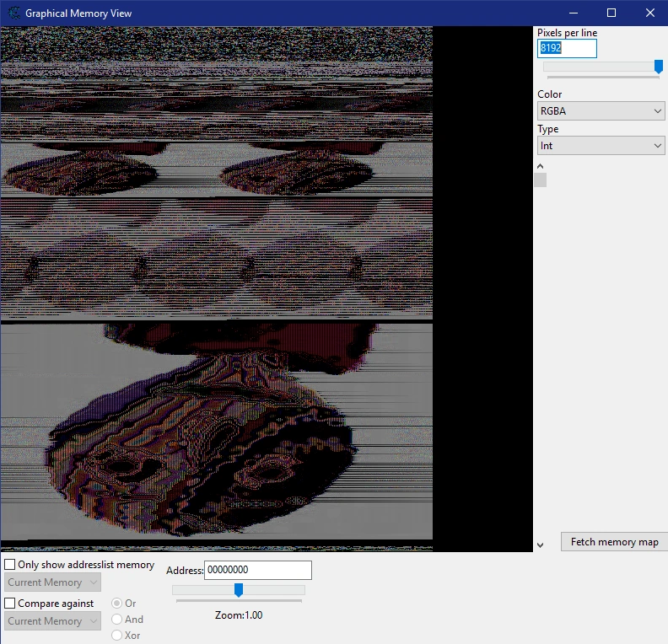
Task: Select the Or radio button
Action: click(116, 604)
